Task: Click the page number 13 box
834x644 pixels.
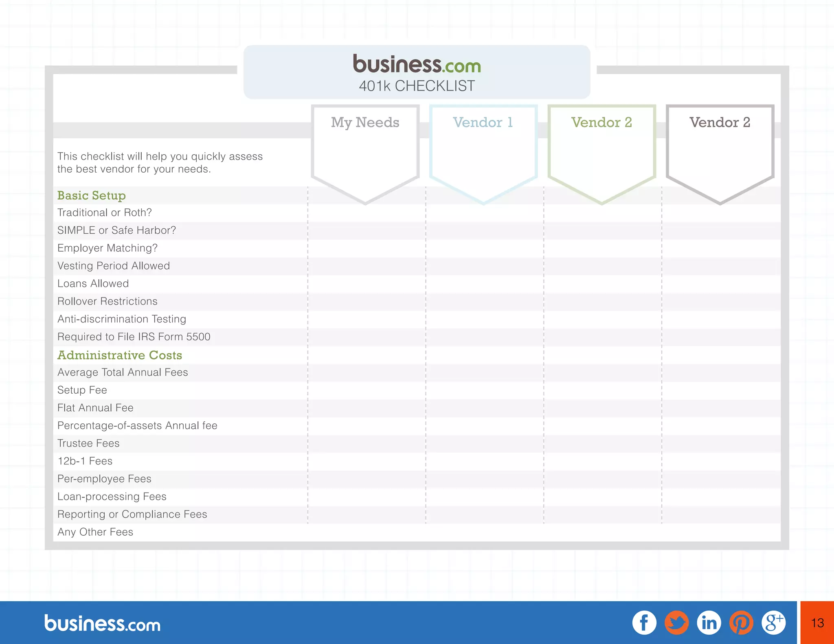Action: pyautogui.click(x=817, y=622)
